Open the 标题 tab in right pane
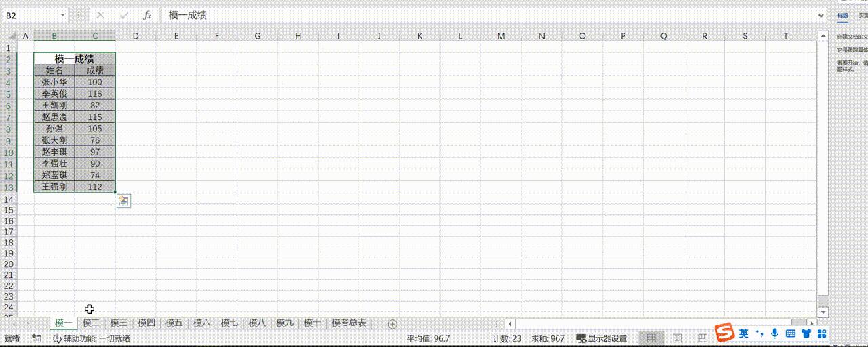868x347 pixels. click(842, 16)
